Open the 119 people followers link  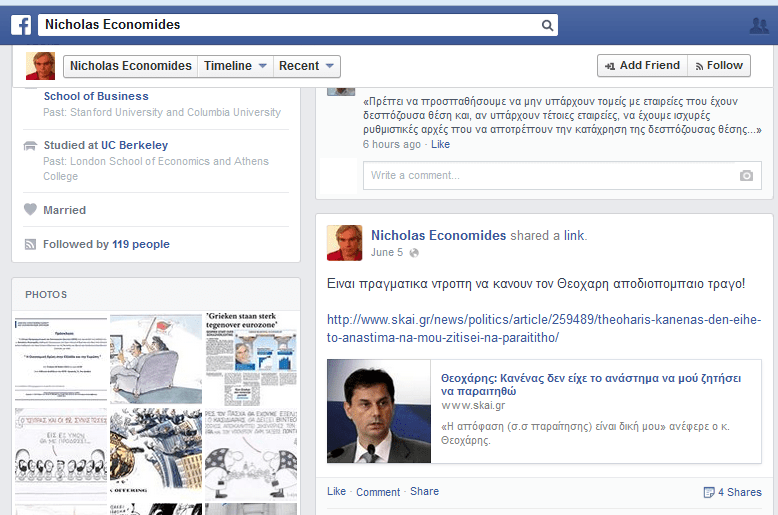[x=141, y=244]
